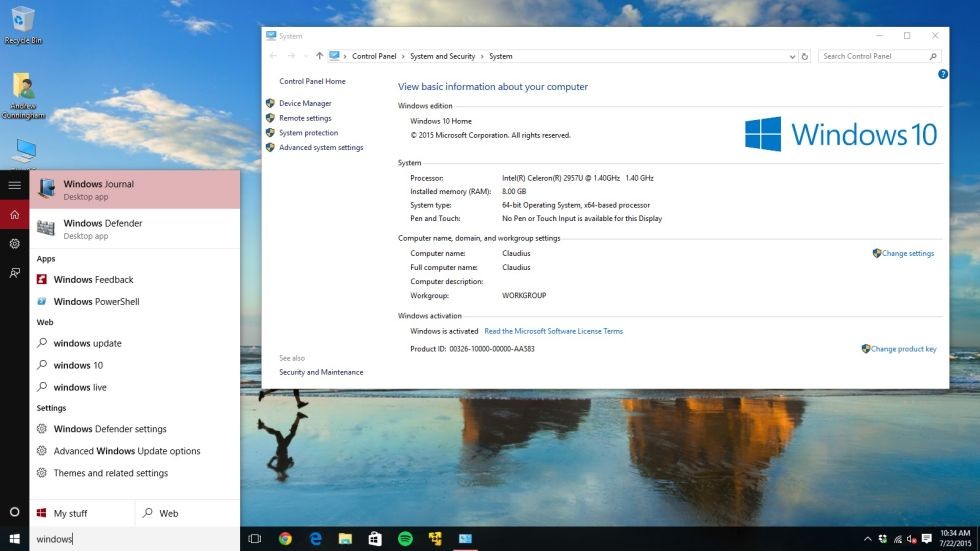Open the Action Center notifications icon

(927, 539)
